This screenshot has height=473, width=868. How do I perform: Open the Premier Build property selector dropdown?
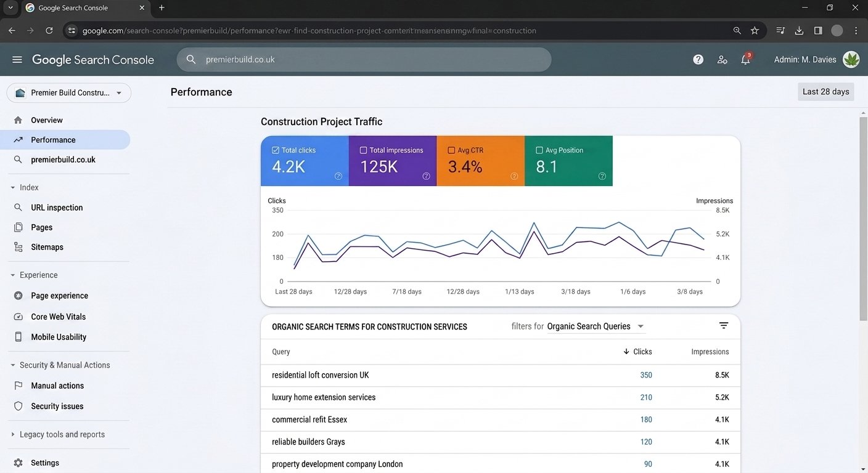click(69, 93)
